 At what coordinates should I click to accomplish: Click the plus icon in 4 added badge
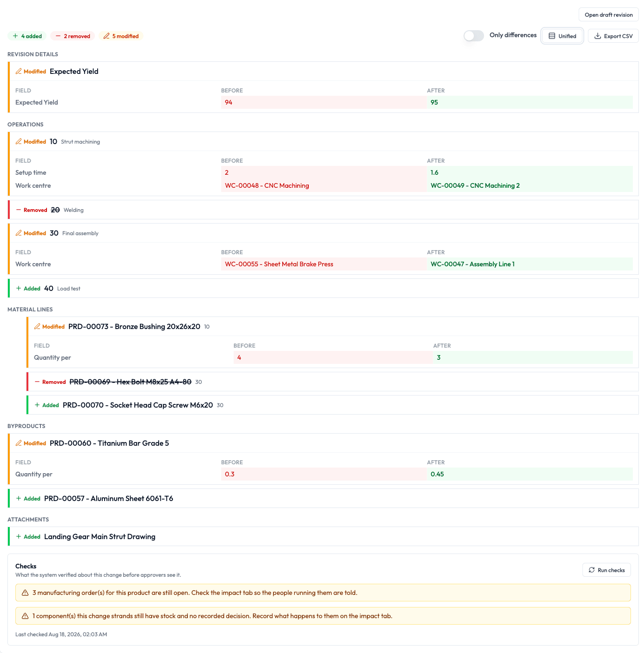coord(15,36)
